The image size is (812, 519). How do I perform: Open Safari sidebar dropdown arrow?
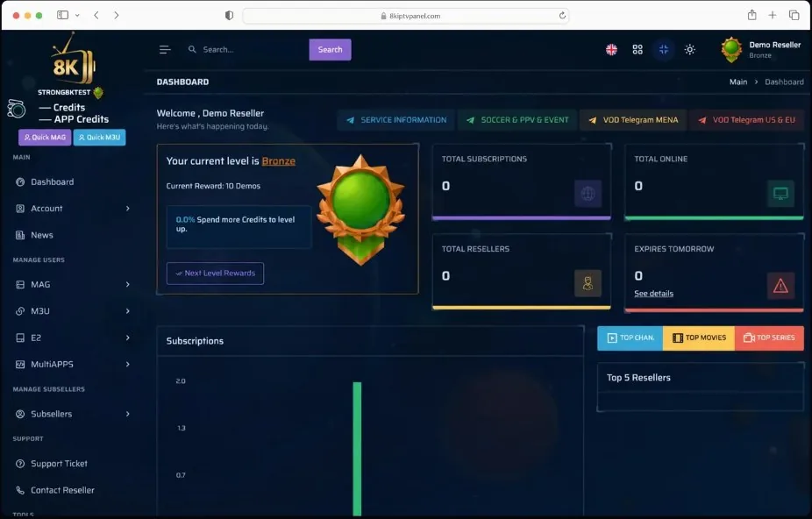pyautogui.click(x=77, y=16)
